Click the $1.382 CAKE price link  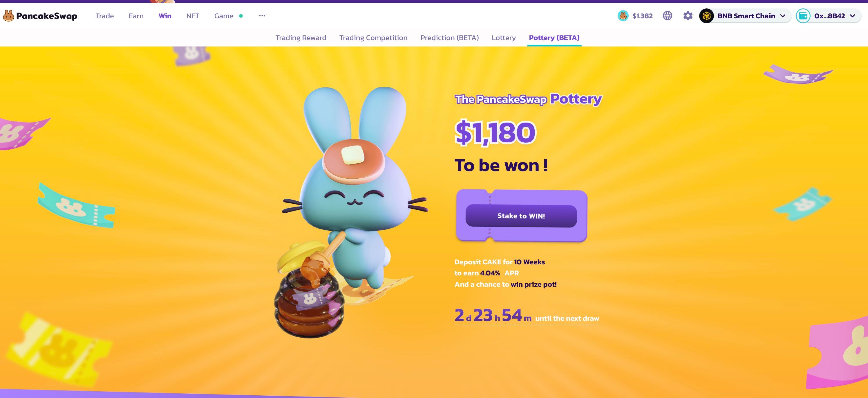pyautogui.click(x=642, y=16)
